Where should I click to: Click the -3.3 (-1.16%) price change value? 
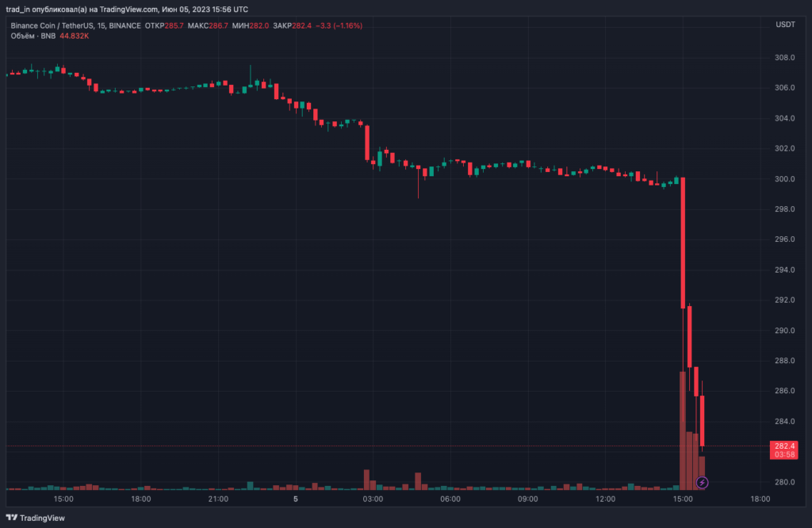[x=339, y=25]
